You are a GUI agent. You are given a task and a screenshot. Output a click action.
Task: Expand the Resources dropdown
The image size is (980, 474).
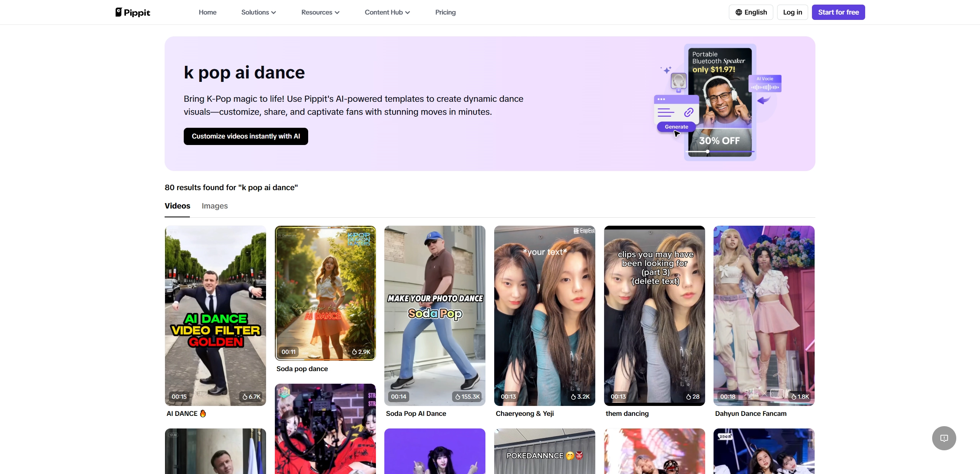pos(320,12)
